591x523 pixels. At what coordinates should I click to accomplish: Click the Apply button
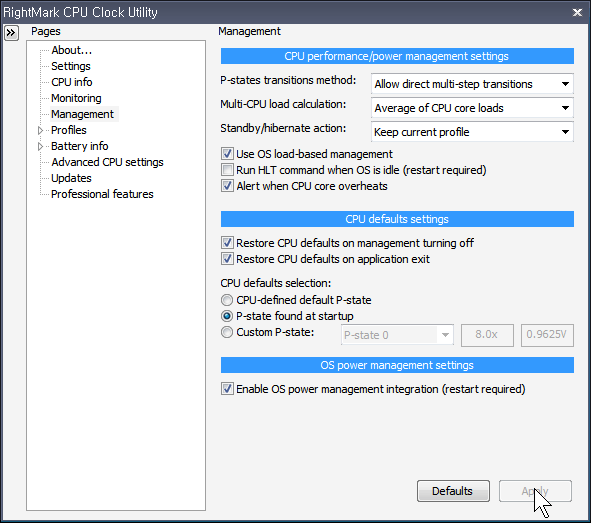click(535, 491)
